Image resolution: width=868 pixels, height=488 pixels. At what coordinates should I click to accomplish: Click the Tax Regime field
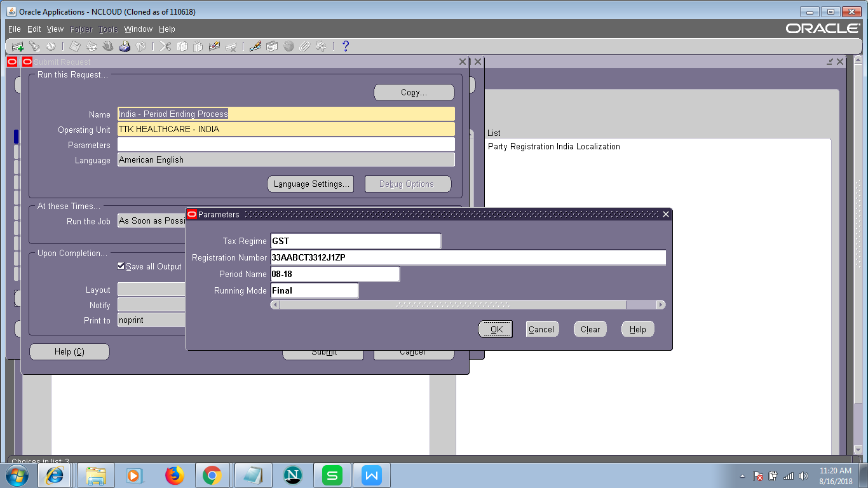355,241
